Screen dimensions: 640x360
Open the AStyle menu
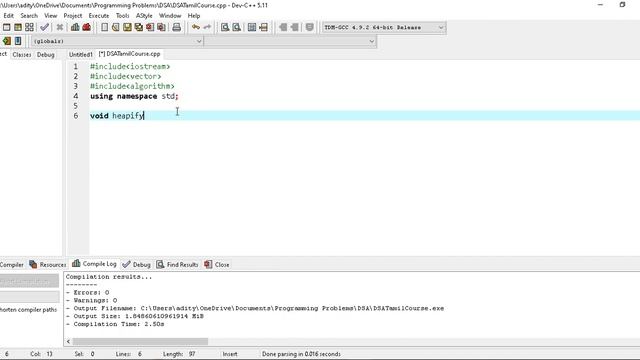coord(144,16)
